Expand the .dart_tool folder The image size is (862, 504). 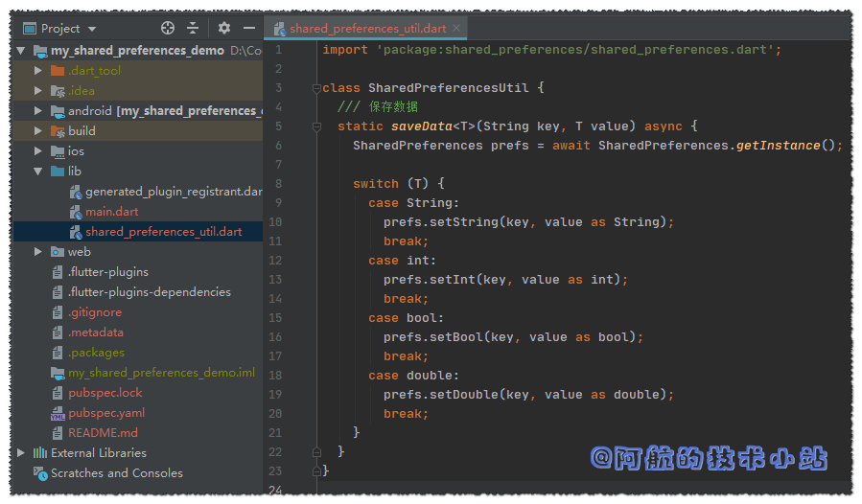click(x=38, y=70)
